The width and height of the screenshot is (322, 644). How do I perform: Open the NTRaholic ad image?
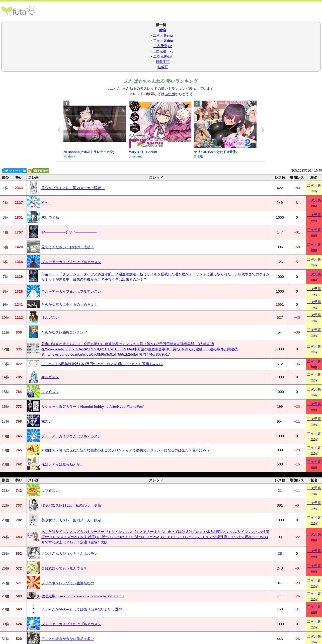tap(95, 124)
